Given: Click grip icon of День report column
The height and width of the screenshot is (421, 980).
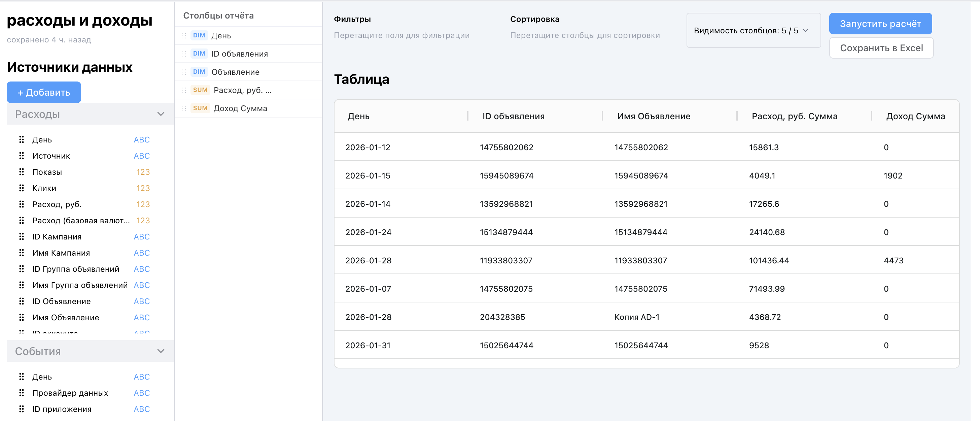Looking at the screenshot, I should (184, 36).
